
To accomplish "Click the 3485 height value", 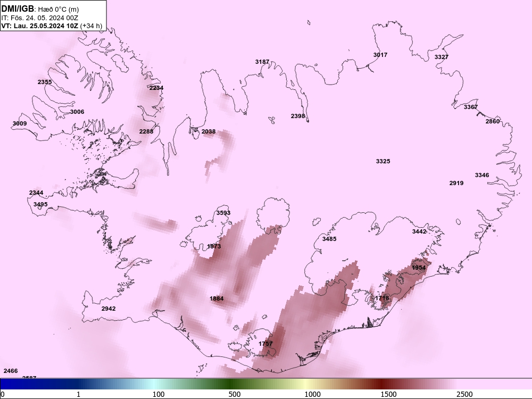I will [x=329, y=239].
